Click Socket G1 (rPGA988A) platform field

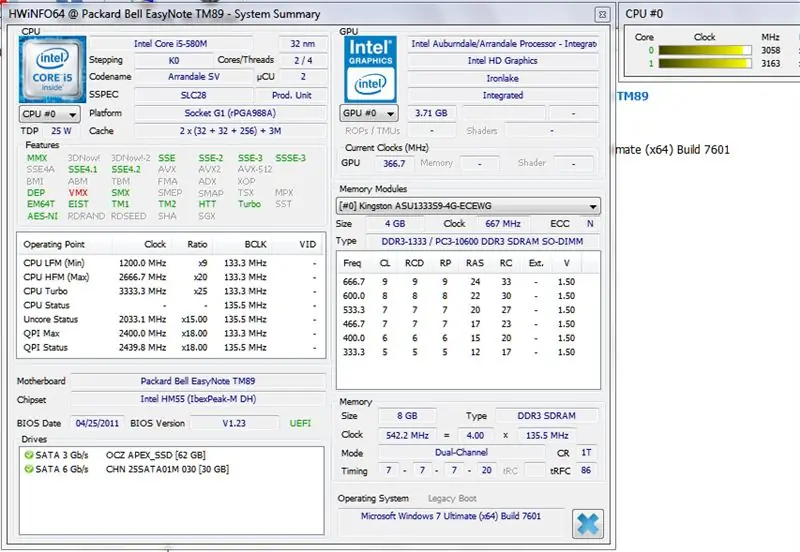[x=230, y=113]
